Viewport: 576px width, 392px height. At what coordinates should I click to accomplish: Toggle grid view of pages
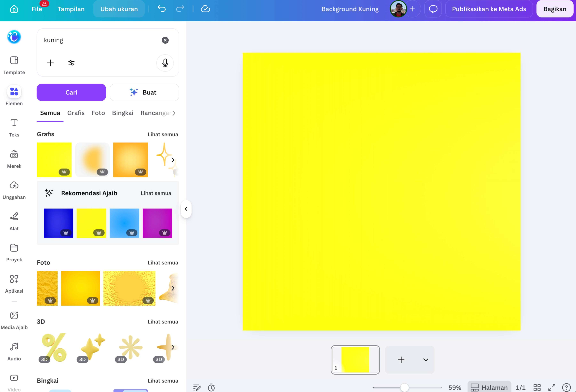(x=537, y=387)
